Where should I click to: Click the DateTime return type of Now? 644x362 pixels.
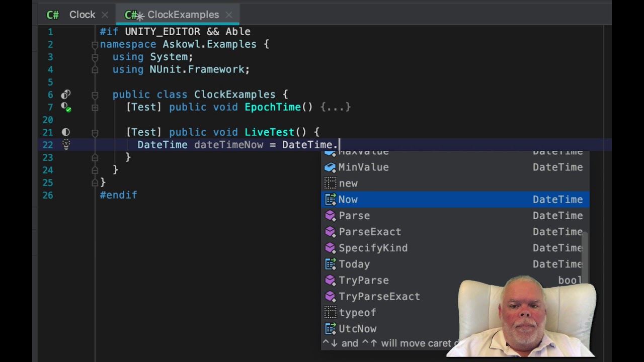(x=557, y=200)
